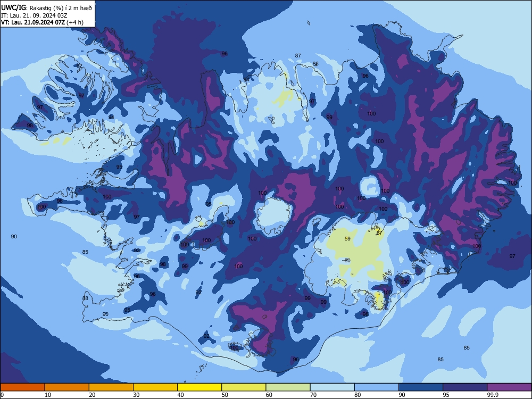The image size is (532, 399).
Task: Click the light blue 70–80 legend swatch
Action: pyautogui.click(x=332, y=387)
